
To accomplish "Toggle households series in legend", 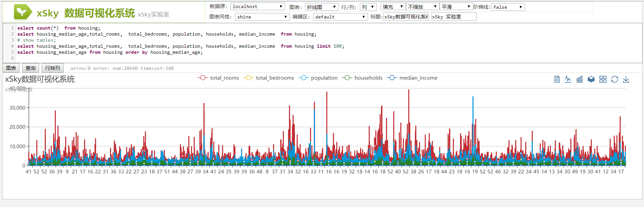I will pyautogui.click(x=362, y=78).
